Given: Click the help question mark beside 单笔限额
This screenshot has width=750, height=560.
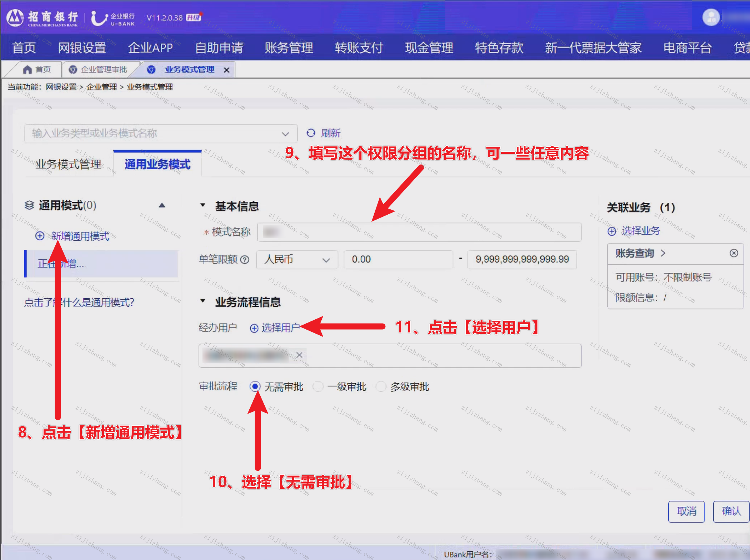Looking at the screenshot, I should click(x=245, y=260).
